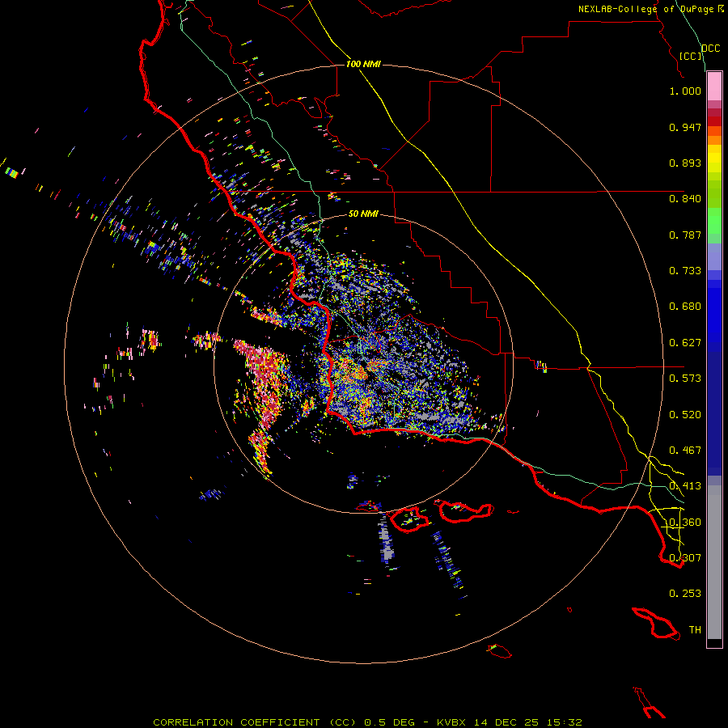Click the TH threshold label
728x728 pixels.
[x=695, y=630]
